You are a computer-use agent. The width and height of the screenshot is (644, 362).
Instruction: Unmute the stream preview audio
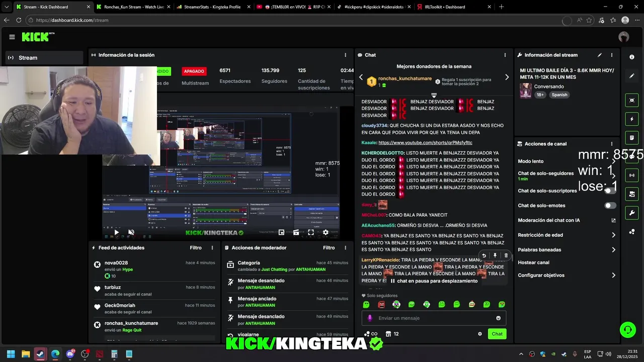point(131,232)
